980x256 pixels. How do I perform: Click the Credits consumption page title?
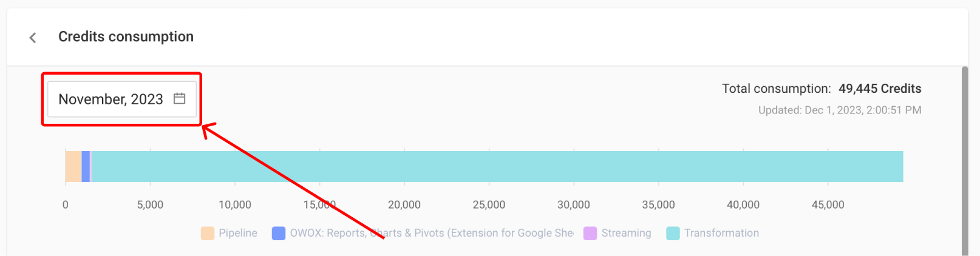click(x=126, y=36)
